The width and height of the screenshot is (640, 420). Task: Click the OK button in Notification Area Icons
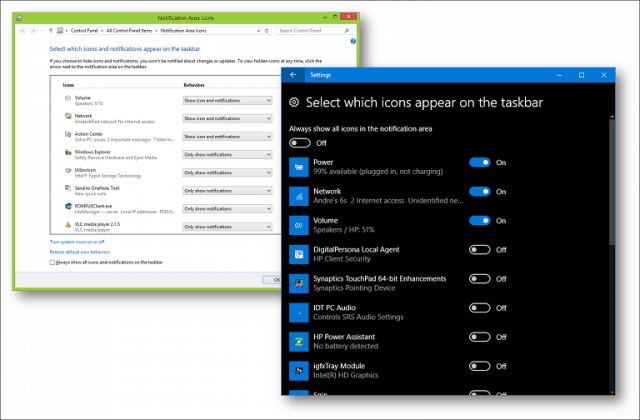(272, 280)
